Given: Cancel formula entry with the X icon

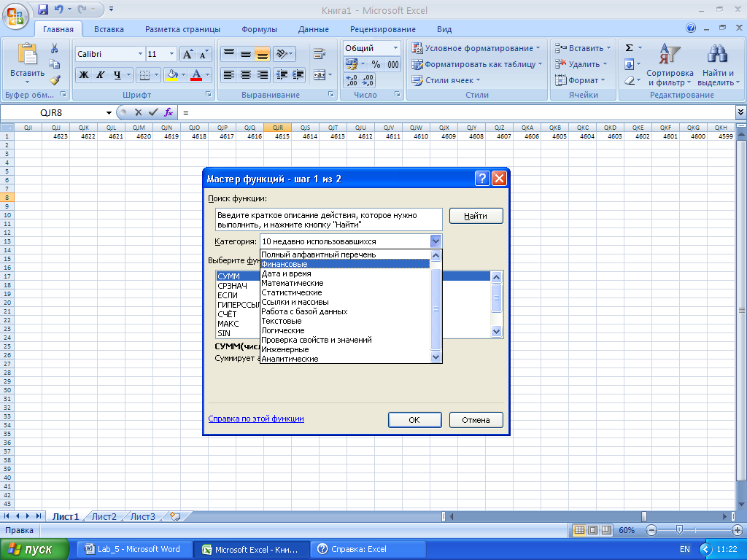Looking at the screenshot, I should [x=138, y=112].
